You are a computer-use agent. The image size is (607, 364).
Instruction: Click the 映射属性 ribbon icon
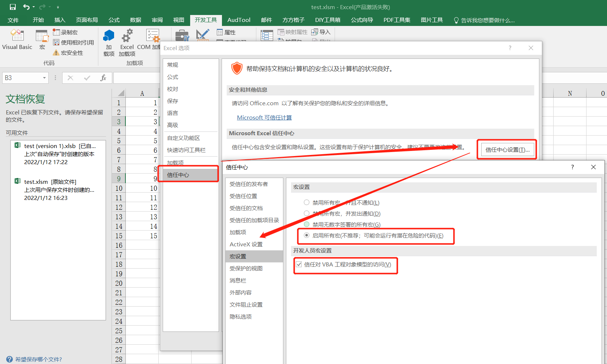click(281, 32)
